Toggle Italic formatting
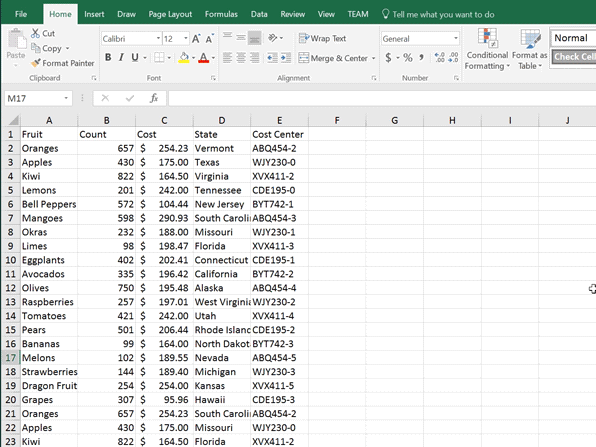This screenshot has height=447, width=596. pos(121,58)
